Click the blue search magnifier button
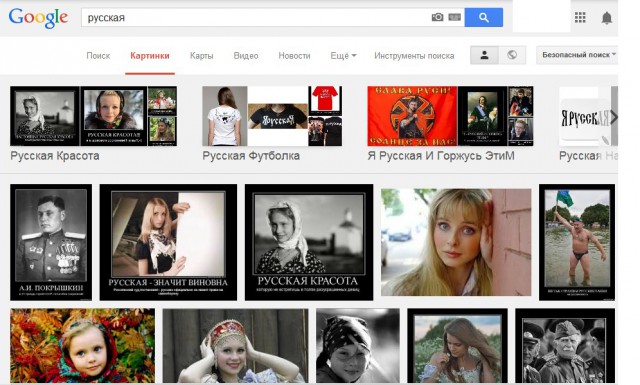The width and height of the screenshot is (640, 385). click(484, 18)
